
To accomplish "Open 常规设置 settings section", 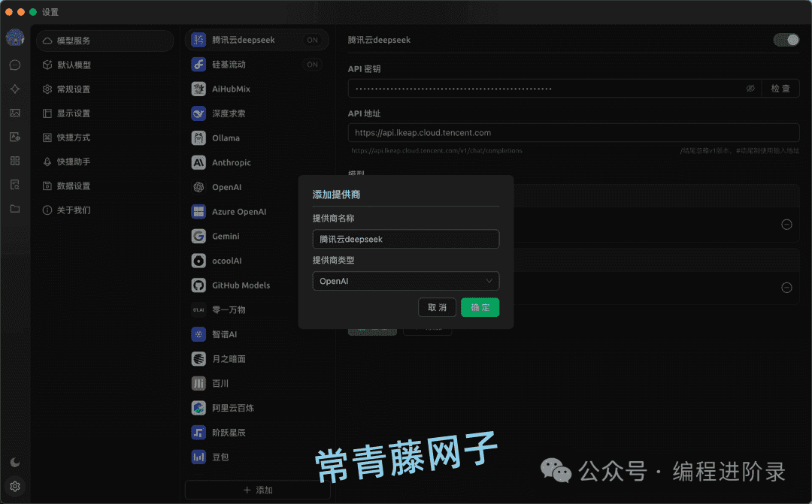I will (105, 89).
